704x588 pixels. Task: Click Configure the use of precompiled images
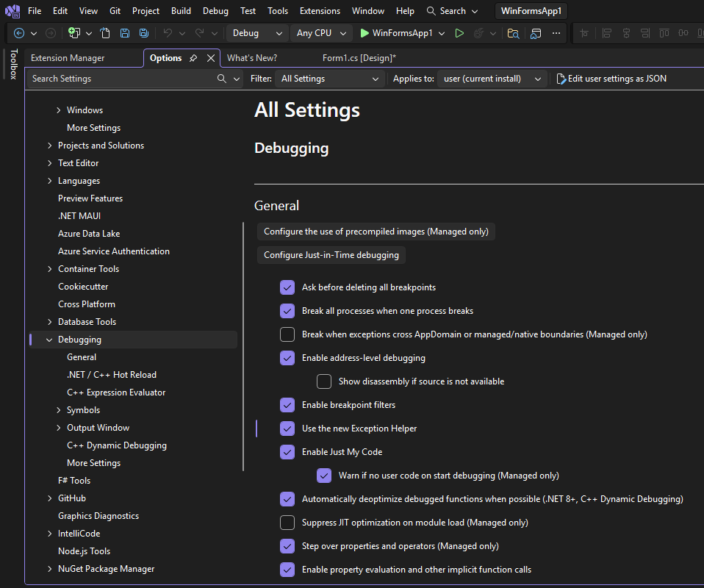pyautogui.click(x=376, y=232)
